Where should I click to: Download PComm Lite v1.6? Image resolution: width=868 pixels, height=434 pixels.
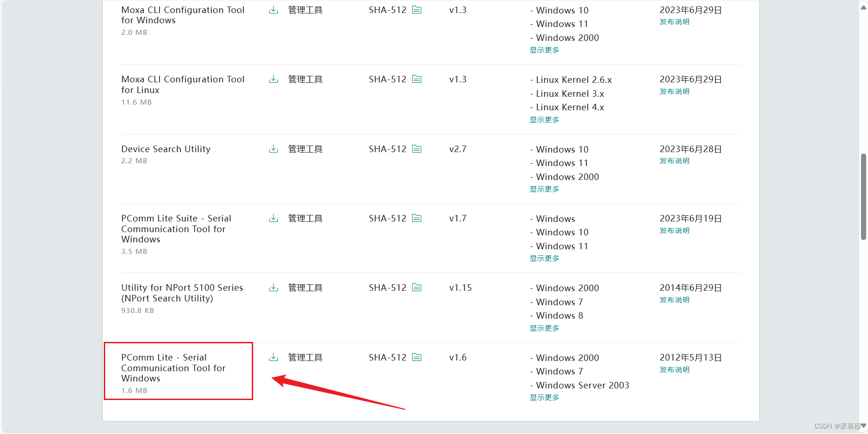(x=273, y=357)
